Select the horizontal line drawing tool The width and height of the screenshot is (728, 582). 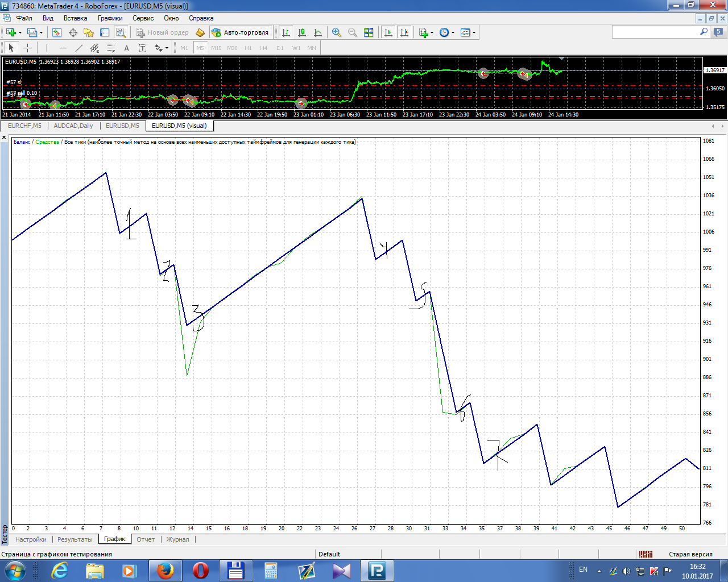(63, 48)
